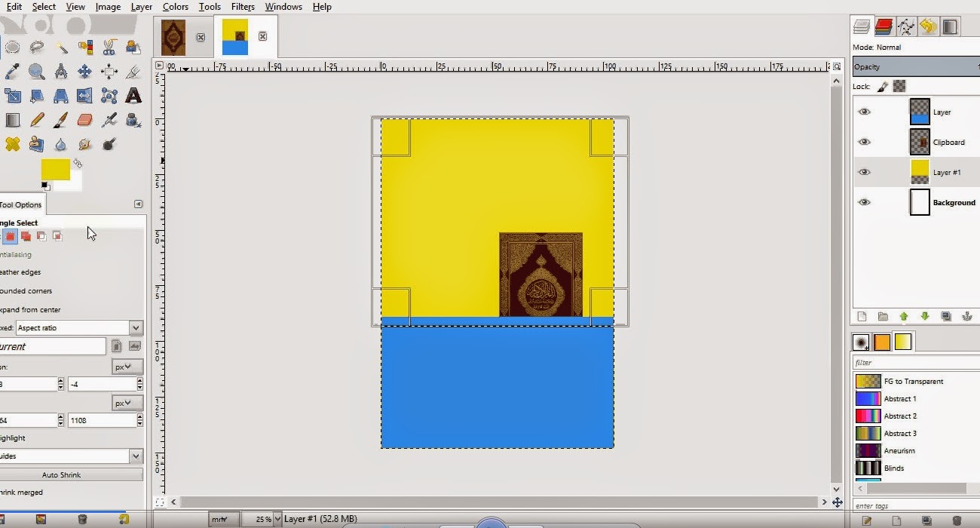Select the Fuzzy Select magic wand tool
This screenshot has height=528, width=980.
point(61,48)
